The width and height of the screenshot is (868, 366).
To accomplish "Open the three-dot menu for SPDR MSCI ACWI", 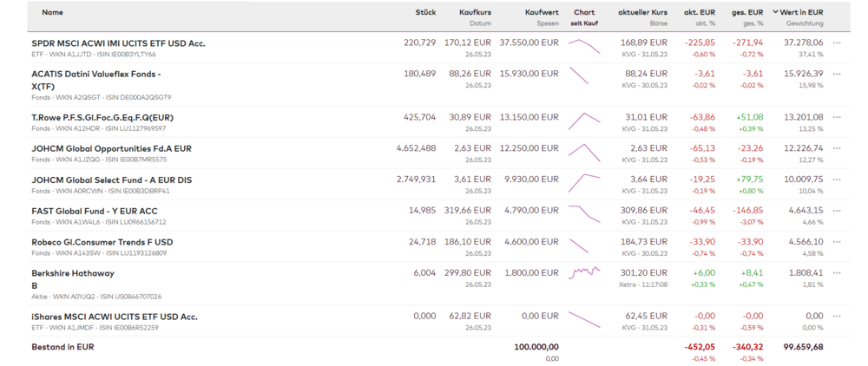I will (837, 43).
